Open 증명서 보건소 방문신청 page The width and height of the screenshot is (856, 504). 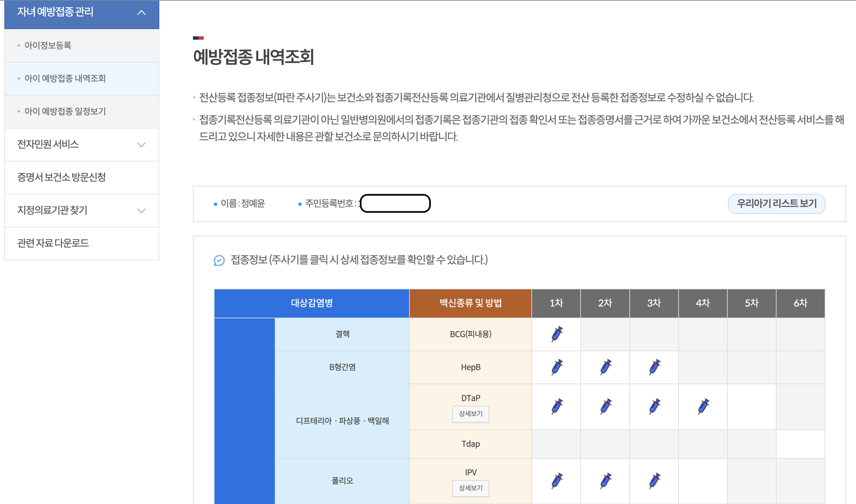tap(62, 177)
